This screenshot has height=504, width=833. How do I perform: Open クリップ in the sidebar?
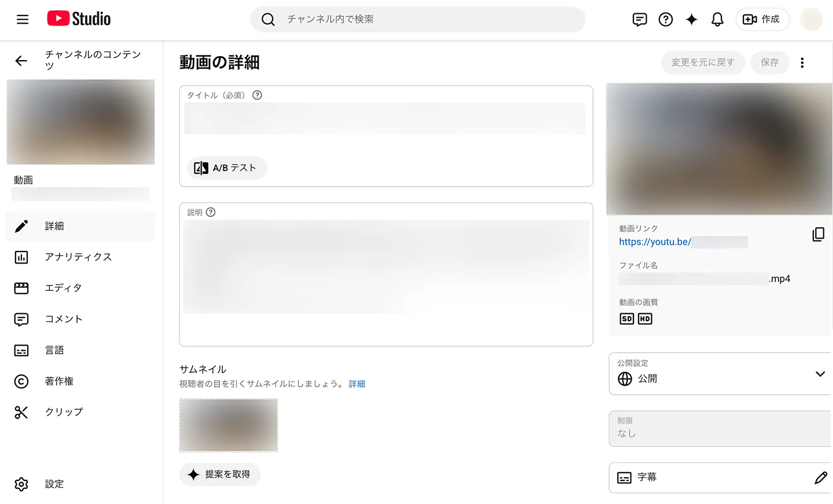tap(80, 412)
